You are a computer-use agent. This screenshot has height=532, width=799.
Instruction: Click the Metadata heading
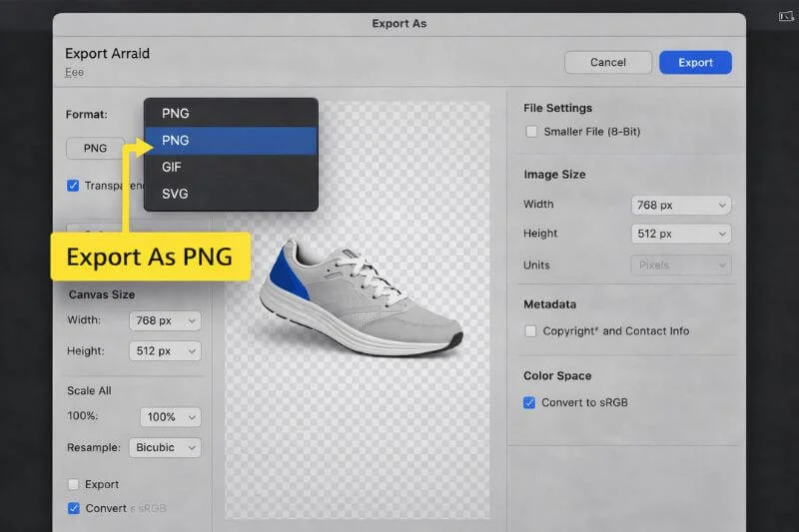(550, 304)
